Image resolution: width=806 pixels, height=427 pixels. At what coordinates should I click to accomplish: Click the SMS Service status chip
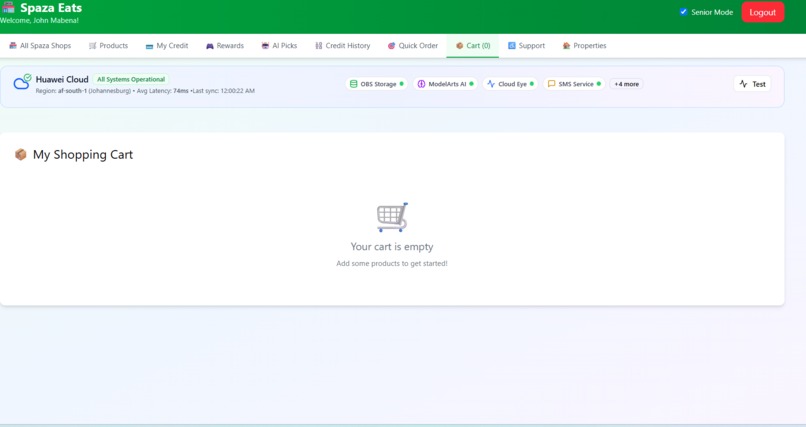[574, 84]
